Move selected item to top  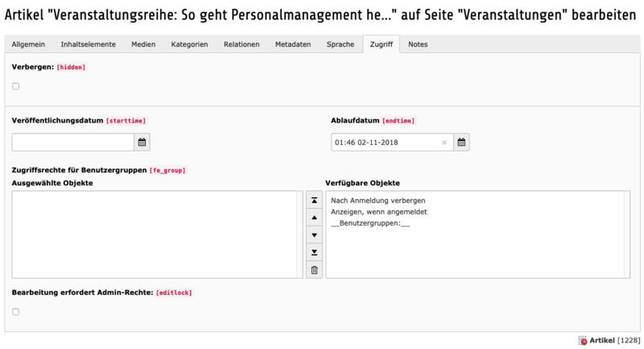(314, 200)
